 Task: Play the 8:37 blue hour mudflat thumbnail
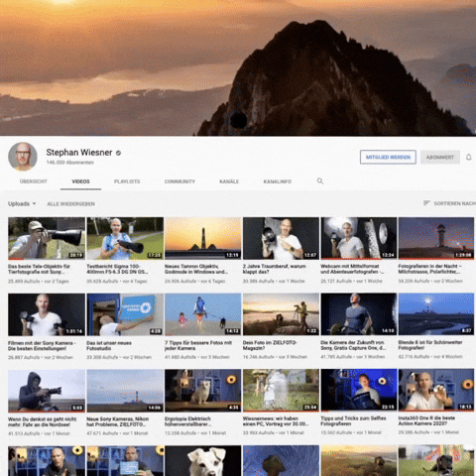tap(436, 314)
